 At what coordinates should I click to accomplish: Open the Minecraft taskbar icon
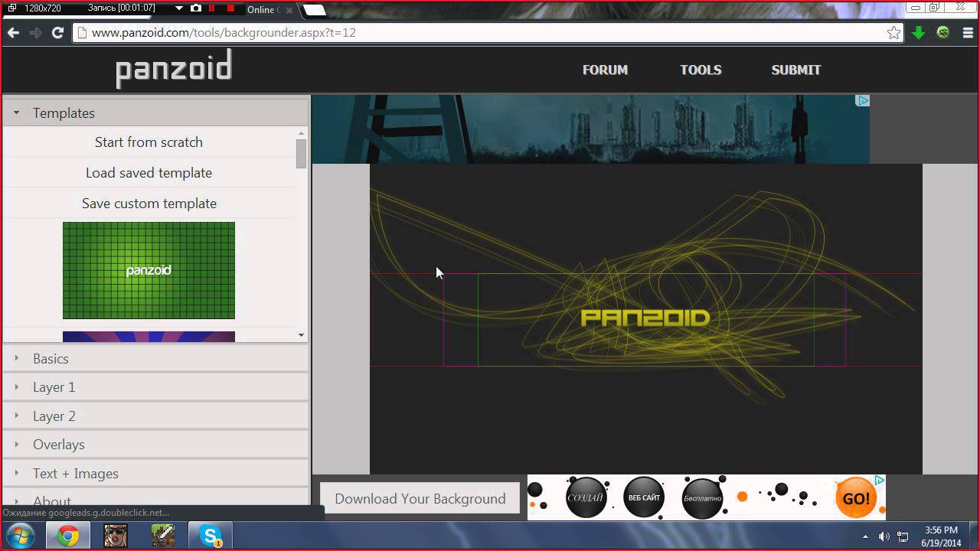click(163, 536)
